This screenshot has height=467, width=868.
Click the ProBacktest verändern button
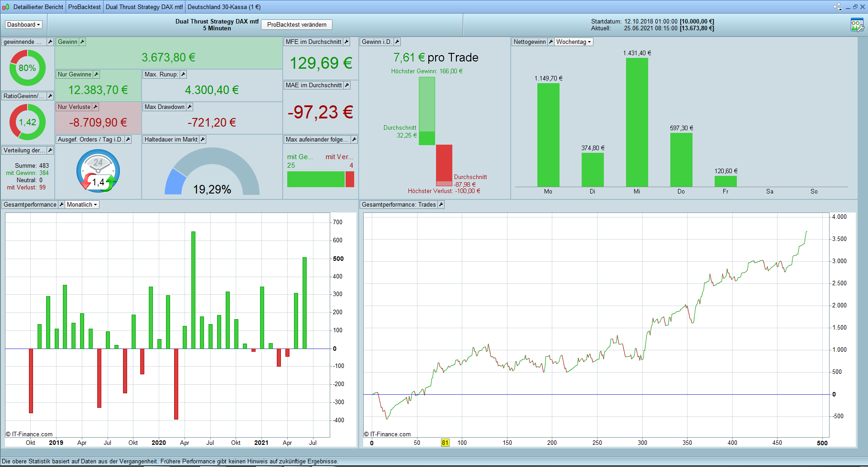pyautogui.click(x=297, y=25)
